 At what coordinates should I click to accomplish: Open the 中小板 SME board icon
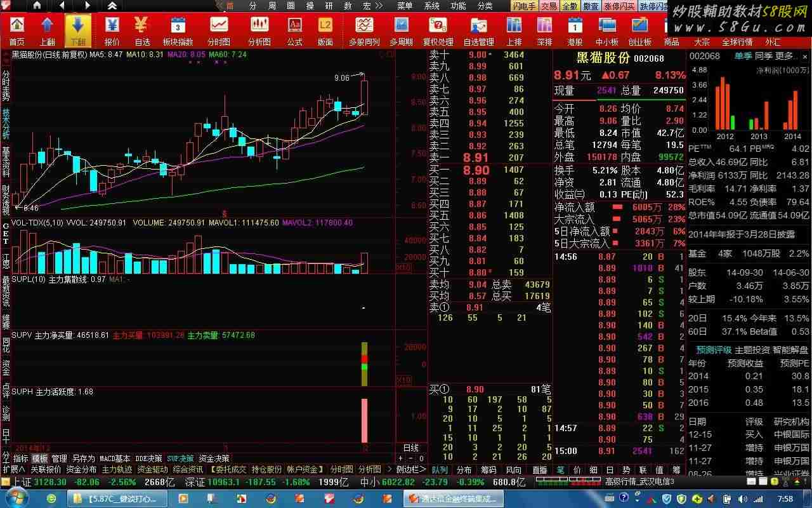[x=607, y=30]
